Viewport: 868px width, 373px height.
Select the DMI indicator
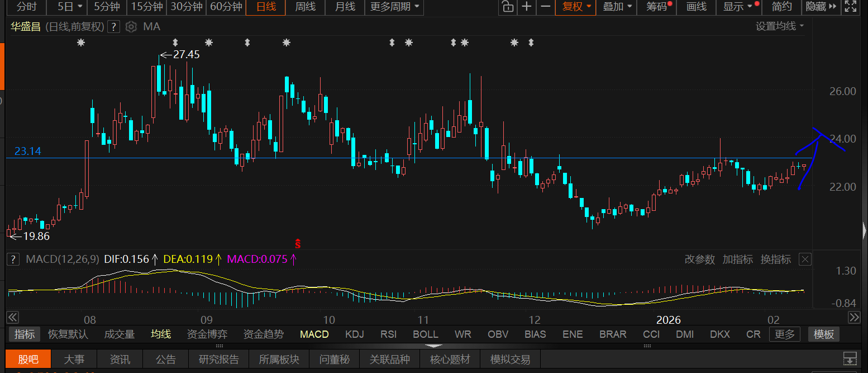click(x=685, y=334)
